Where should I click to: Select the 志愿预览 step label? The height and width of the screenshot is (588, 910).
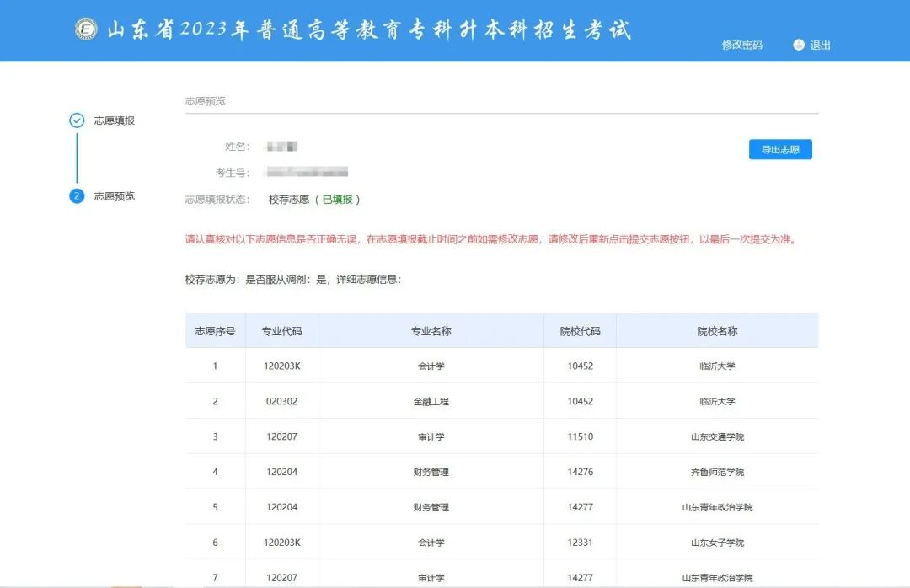click(115, 196)
